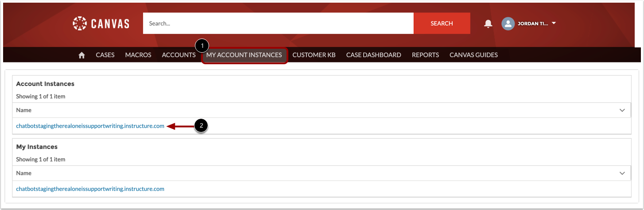
Task: Click the Jordan username text
Action: pos(533,23)
